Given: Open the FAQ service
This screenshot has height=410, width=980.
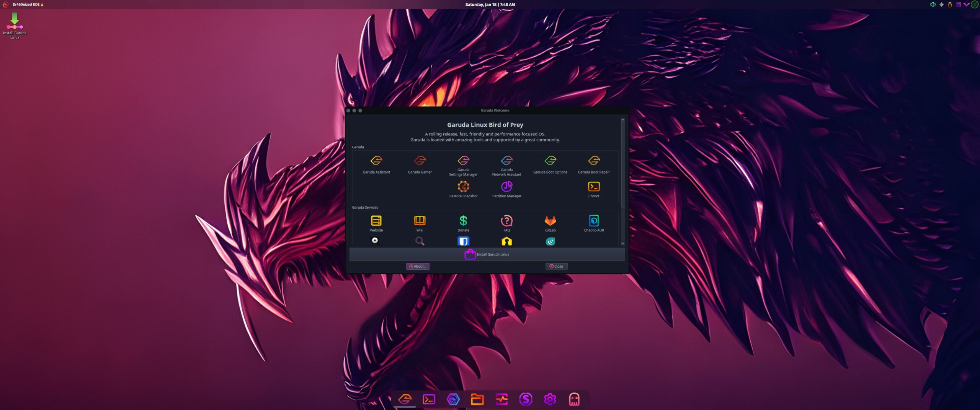Looking at the screenshot, I should 506,223.
